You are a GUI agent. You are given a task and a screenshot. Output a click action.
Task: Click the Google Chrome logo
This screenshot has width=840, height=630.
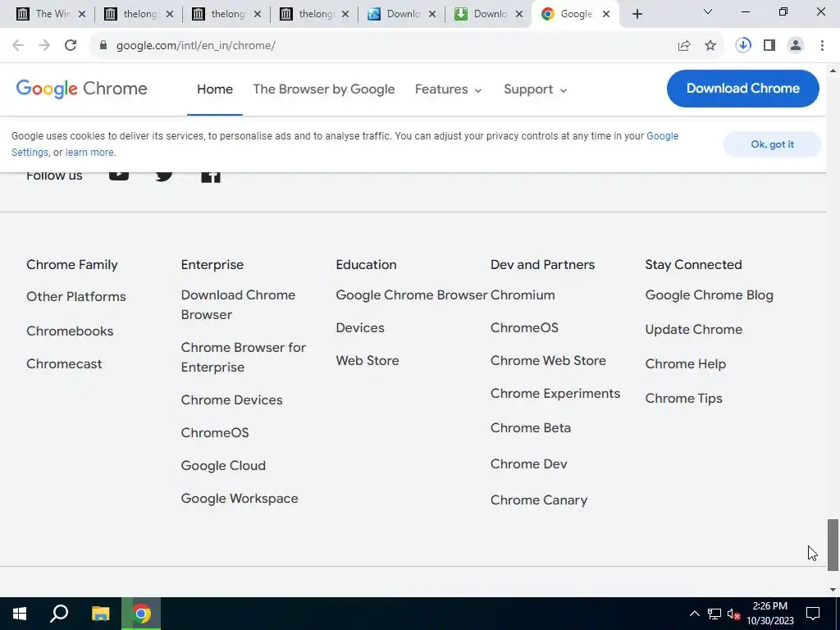(x=81, y=89)
